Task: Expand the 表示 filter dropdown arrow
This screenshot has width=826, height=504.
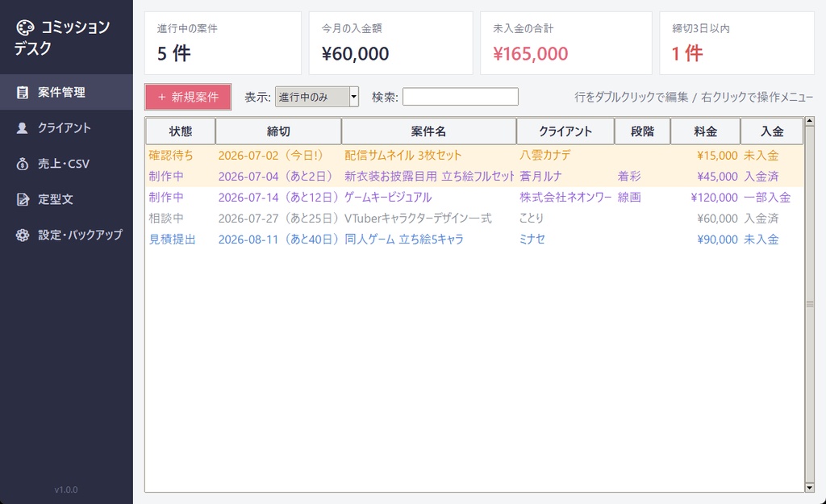Action: [x=354, y=97]
